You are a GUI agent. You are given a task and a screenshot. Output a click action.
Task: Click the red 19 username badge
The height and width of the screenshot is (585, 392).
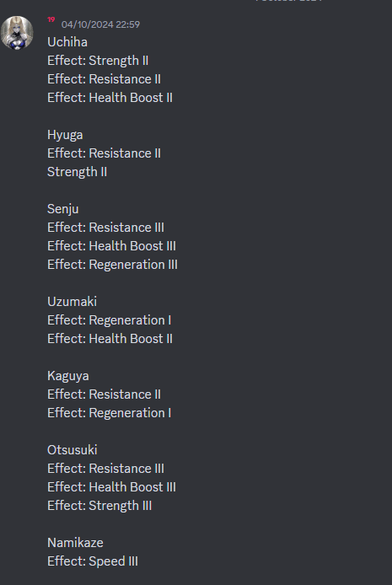point(51,19)
